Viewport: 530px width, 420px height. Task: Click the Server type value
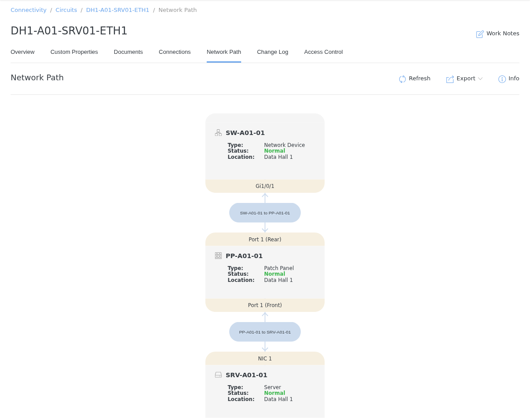(273, 387)
